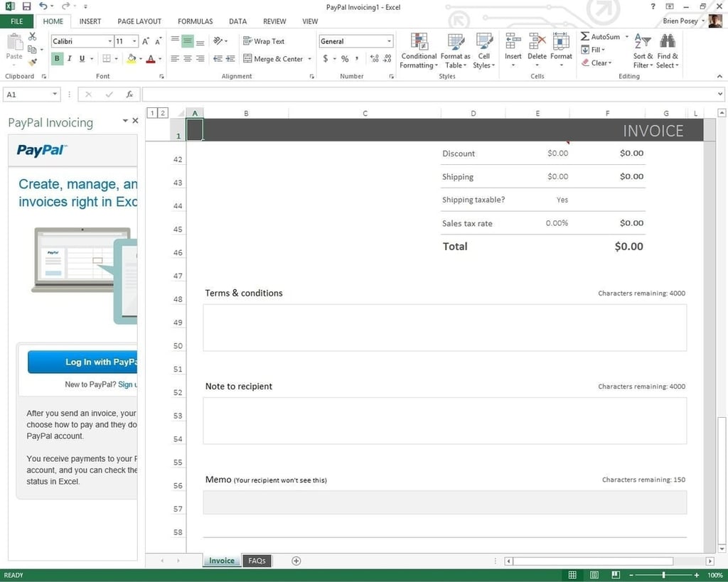Viewport: 728px width, 582px height.
Task: Click the Sign up link for new PayPal users
Action: (x=128, y=384)
